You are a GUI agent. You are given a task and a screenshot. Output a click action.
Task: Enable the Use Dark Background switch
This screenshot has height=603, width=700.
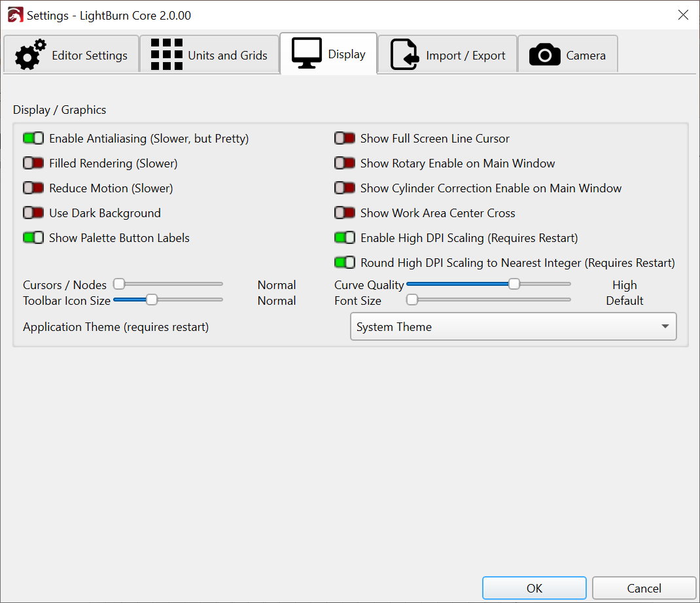33,213
